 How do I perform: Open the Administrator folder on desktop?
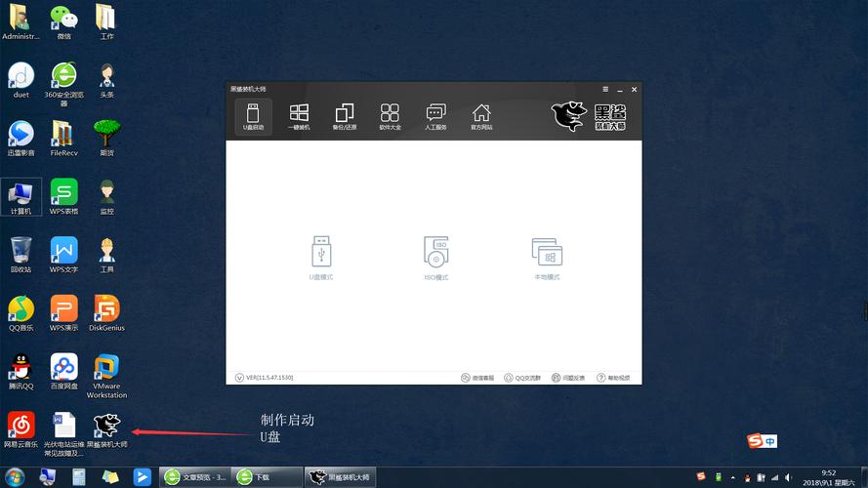[21, 22]
